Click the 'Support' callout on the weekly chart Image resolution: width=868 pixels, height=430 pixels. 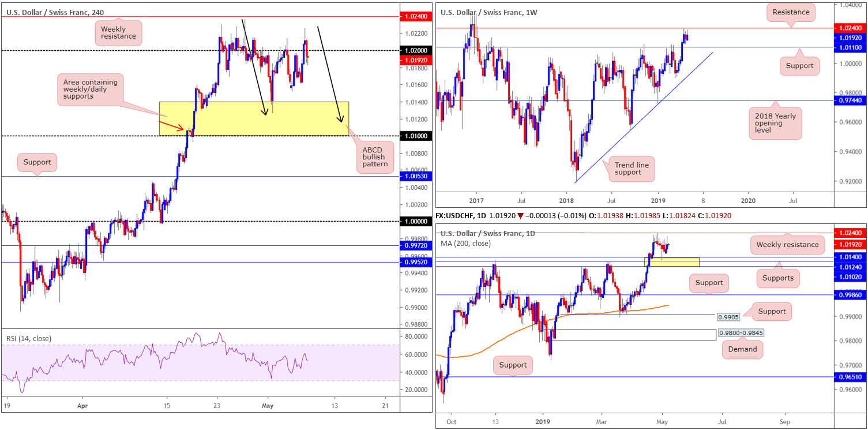point(800,66)
